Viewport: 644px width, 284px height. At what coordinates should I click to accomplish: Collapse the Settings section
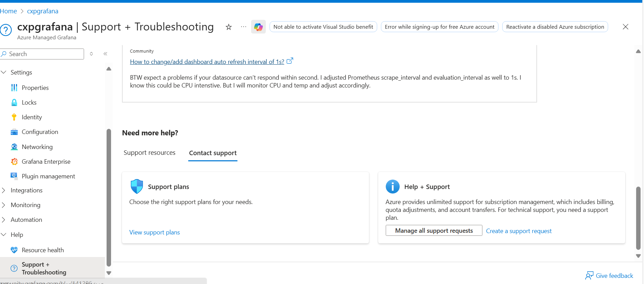(x=4, y=72)
